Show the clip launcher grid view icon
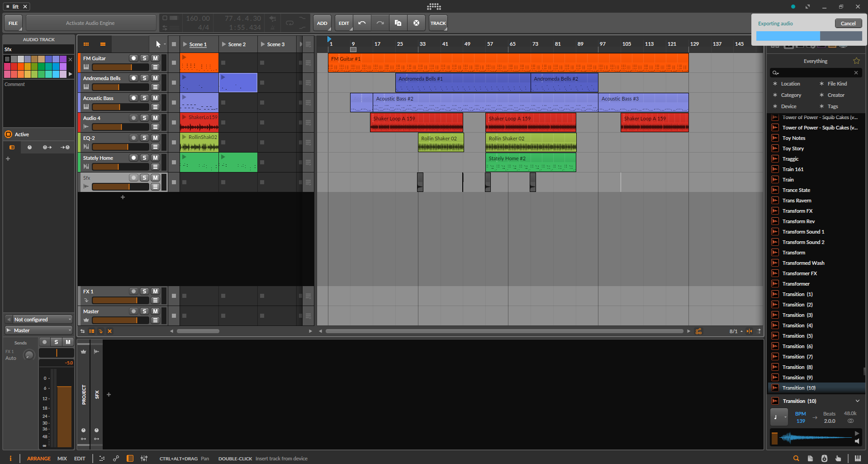 [86, 44]
